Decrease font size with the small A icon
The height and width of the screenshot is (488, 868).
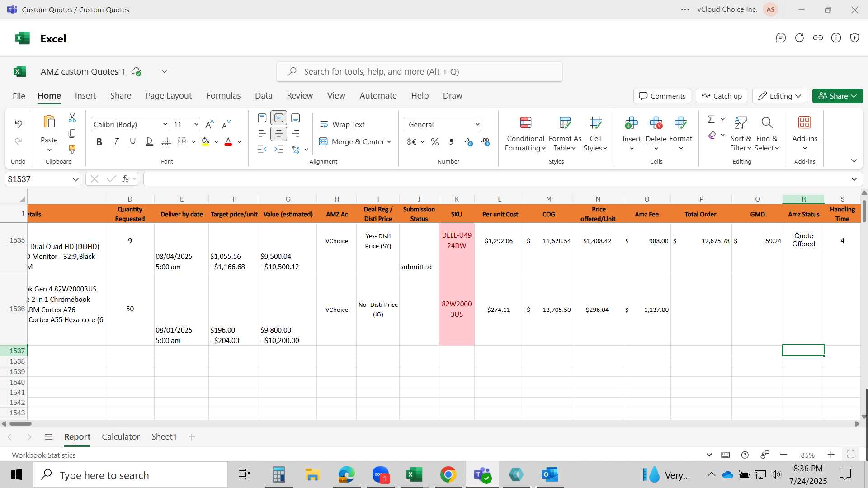click(x=226, y=124)
